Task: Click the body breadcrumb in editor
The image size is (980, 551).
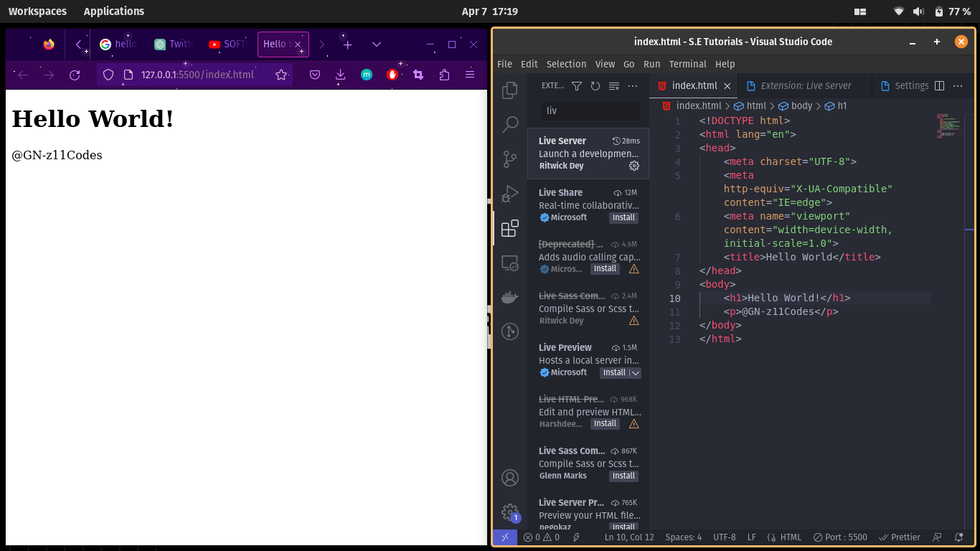Action: pos(796,105)
